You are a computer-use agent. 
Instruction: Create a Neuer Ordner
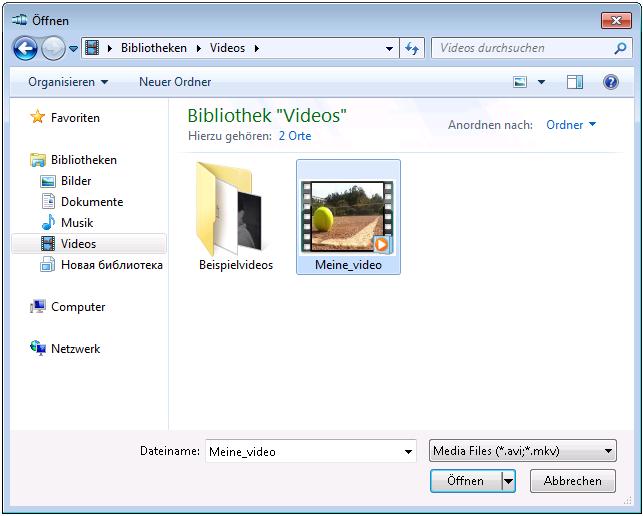click(175, 82)
